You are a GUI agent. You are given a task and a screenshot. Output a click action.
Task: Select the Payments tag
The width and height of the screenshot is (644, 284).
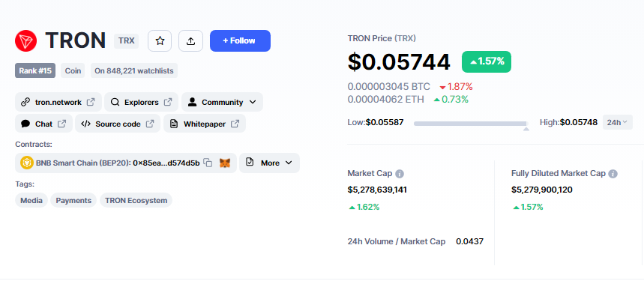point(73,200)
